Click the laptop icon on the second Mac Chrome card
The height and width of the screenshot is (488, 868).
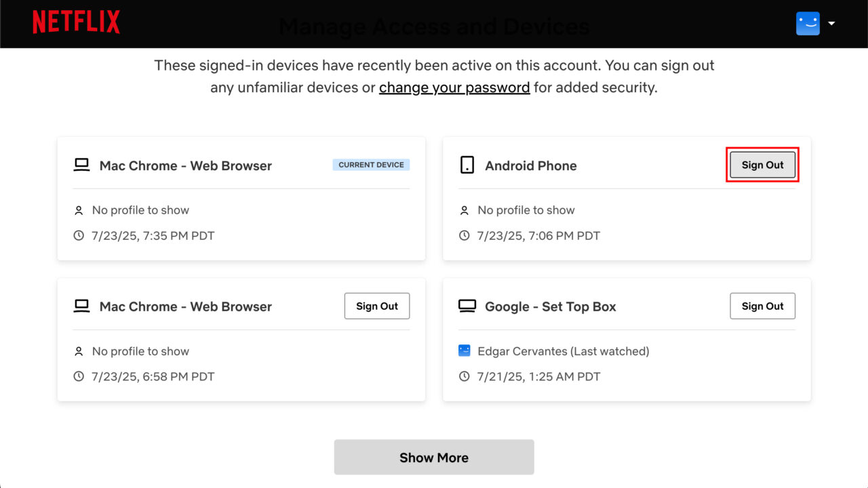click(x=81, y=306)
